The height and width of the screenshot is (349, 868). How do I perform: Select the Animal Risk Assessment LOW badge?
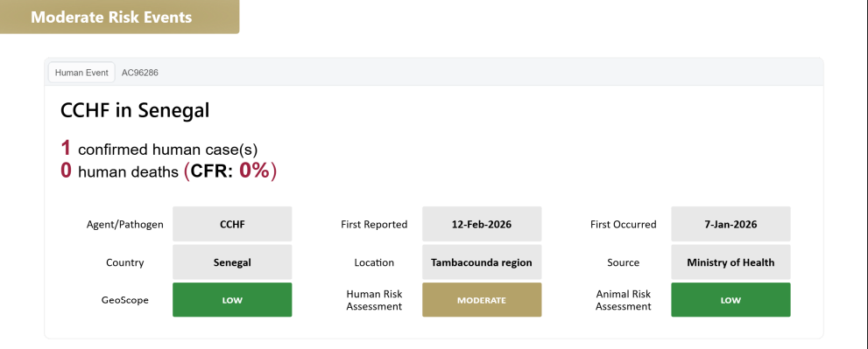pos(730,300)
